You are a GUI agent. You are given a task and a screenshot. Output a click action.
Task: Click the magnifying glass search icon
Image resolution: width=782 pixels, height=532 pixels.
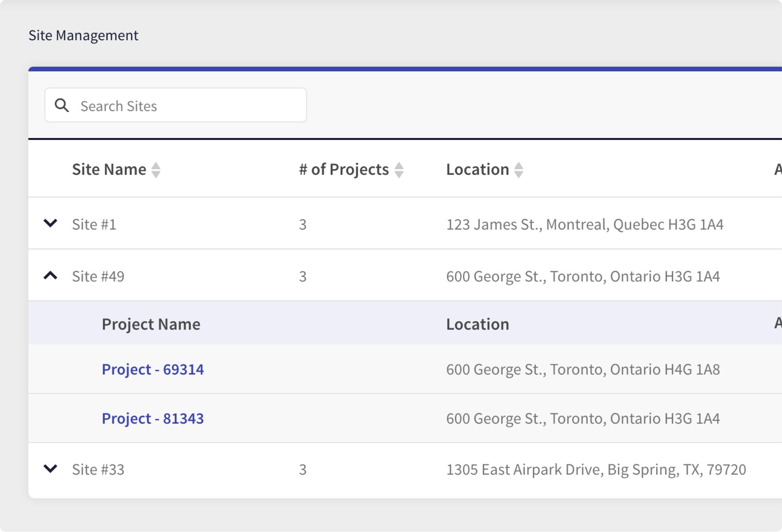62,105
